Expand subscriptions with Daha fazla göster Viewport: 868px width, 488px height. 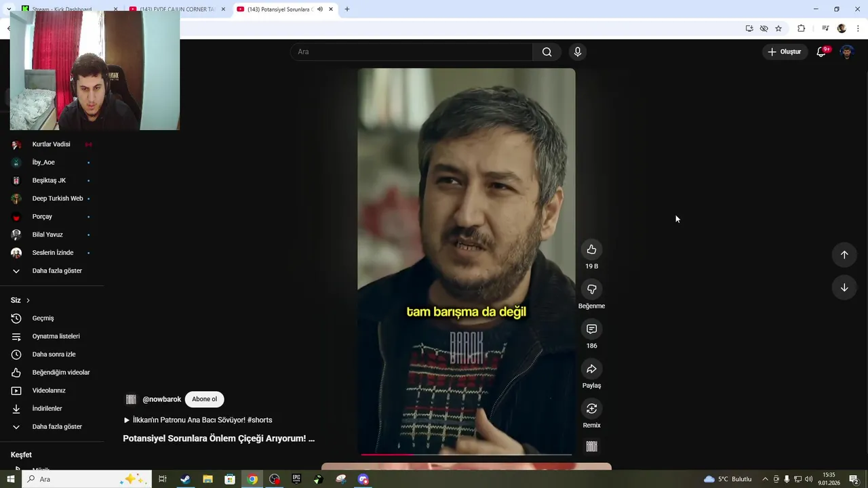click(x=52, y=271)
